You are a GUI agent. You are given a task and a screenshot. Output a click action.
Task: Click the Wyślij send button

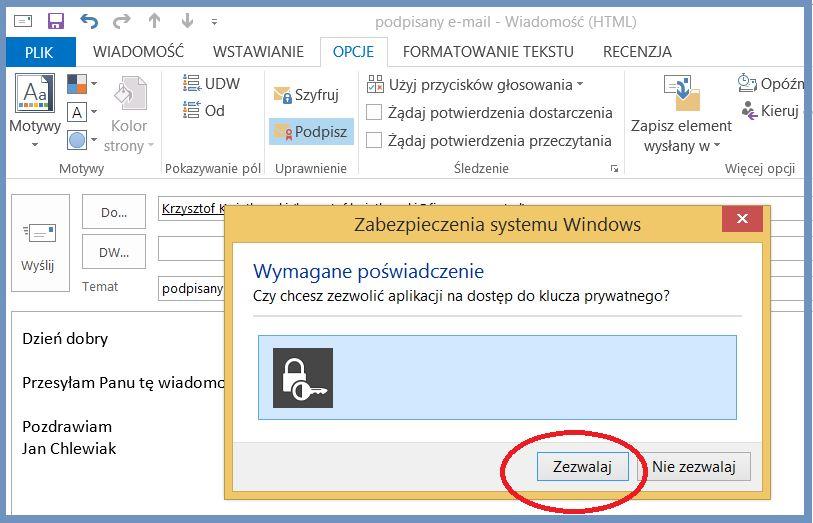click(40, 243)
